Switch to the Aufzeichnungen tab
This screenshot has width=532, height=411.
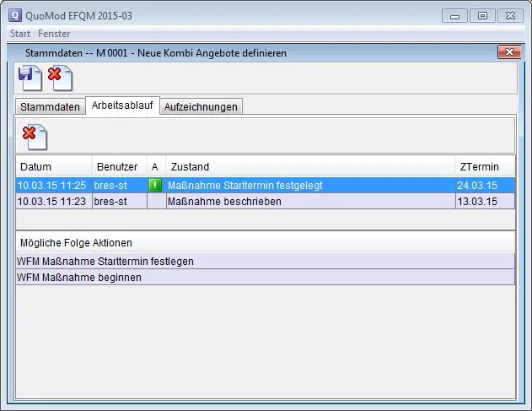(202, 106)
